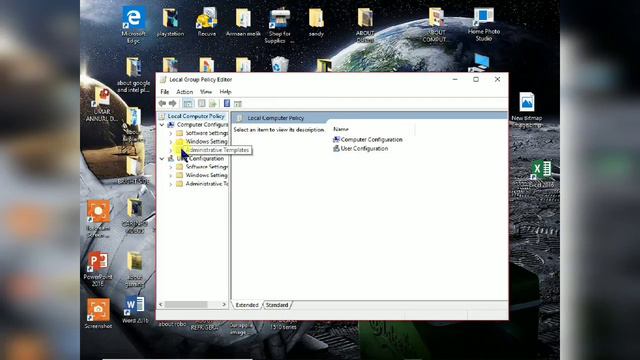Select the Armaan malik desktop folder
The width and height of the screenshot is (640, 360).
click(x=243, y=22)
